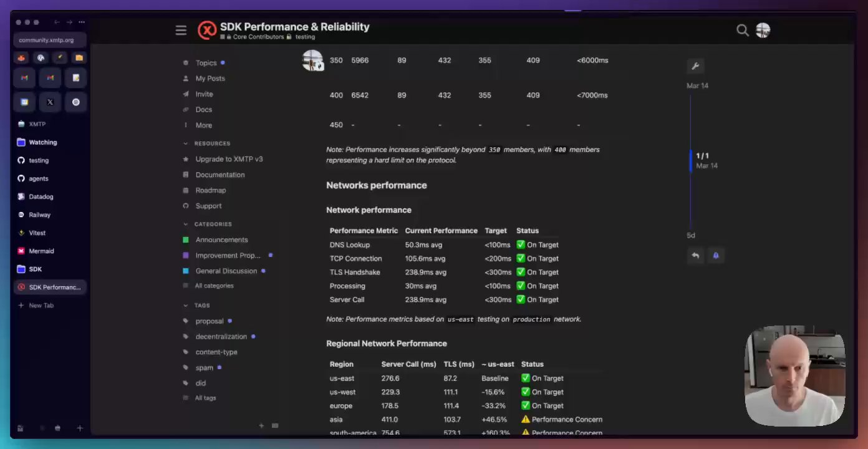Open Upgrade to XMTP v3 resource
This screenshot has height=449, width=868.
tap(229, 159)
